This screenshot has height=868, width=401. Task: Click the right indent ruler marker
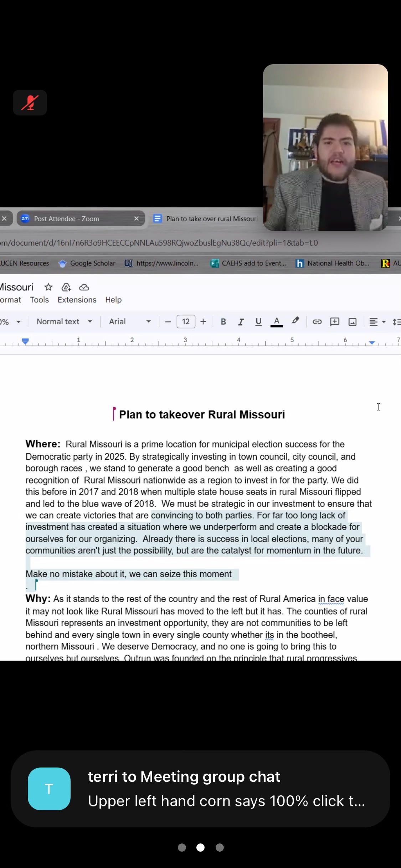tap(372, 343)
